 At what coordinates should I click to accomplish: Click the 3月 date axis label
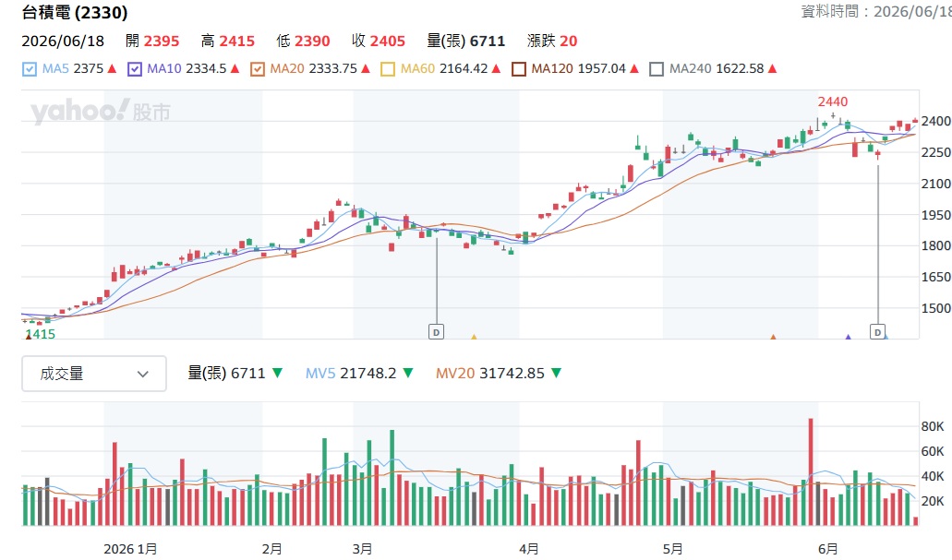(x=363, y=549)
